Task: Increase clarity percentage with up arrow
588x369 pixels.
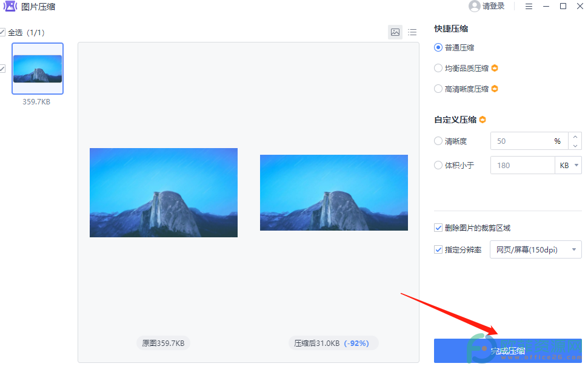Action: click(575, 137)
